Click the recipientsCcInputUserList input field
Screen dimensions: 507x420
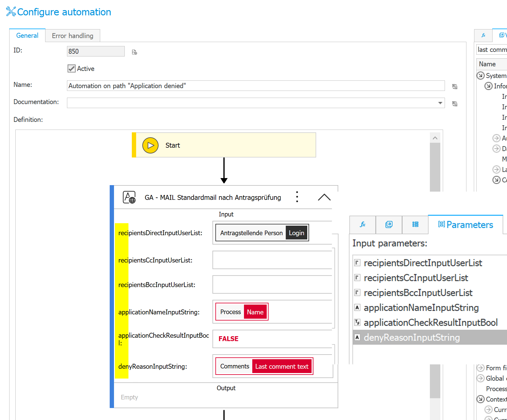272,260
